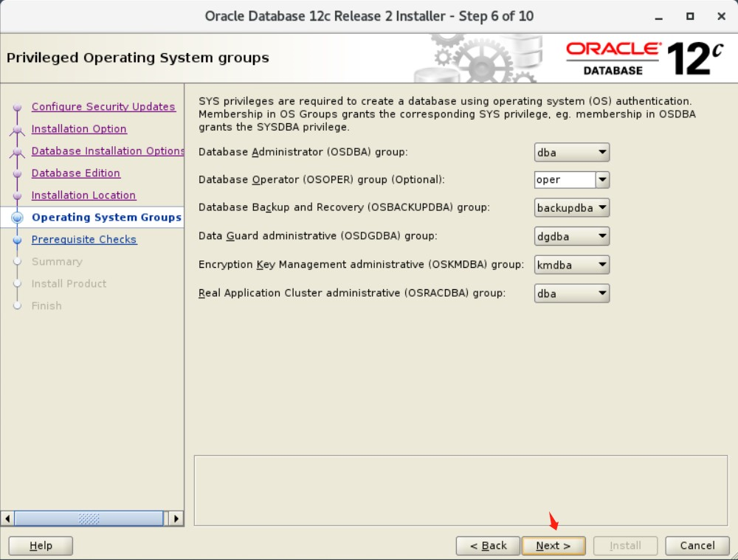
Task: Click the OSOPER group dropdown arrow
Action: (602, 180)
